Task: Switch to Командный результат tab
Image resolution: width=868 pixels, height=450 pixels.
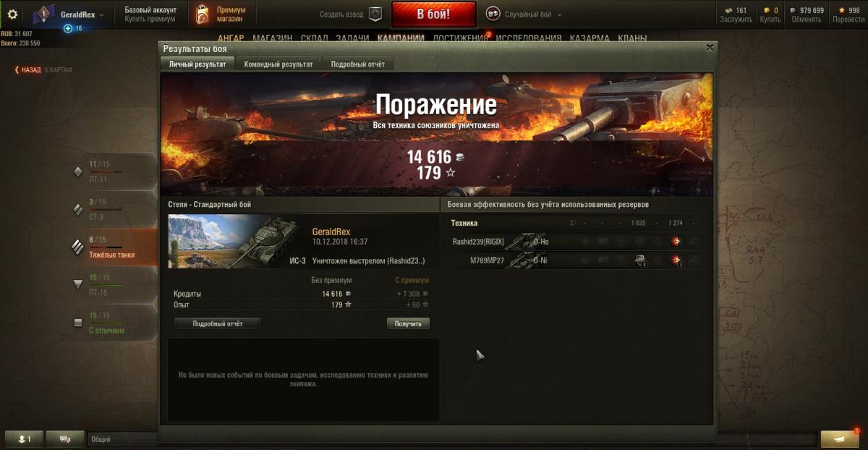Action: (x=278, y=64)
